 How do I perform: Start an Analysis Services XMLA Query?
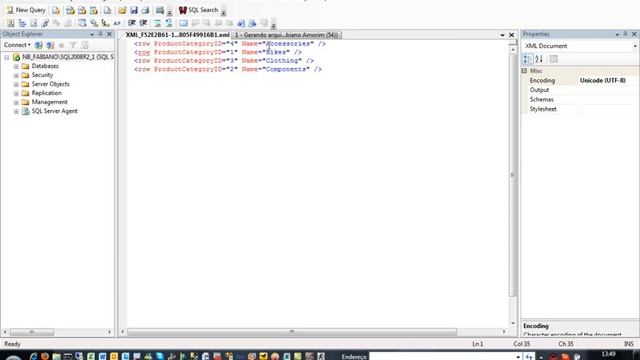coord(94,10)
